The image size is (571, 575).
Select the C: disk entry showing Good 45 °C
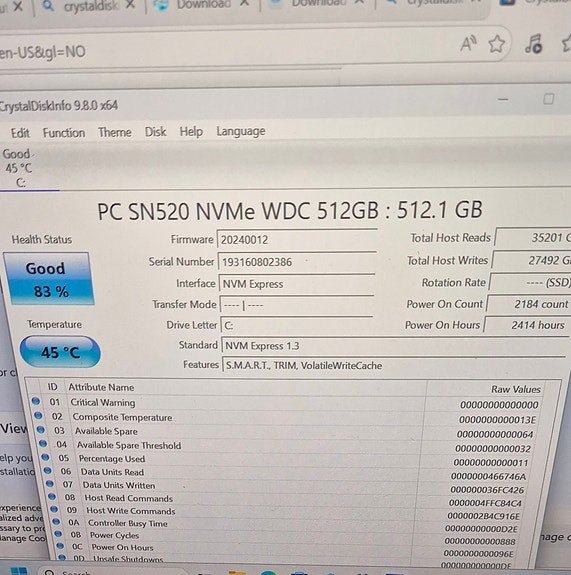[18, 168]
